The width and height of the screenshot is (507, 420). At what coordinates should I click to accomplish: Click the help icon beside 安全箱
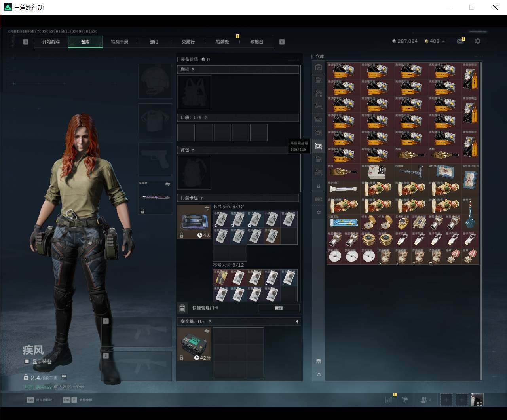click(210, 322)
